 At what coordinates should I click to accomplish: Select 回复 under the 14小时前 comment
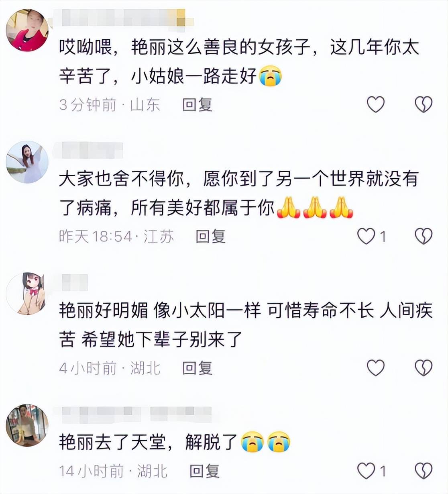[x=204, y=471]
